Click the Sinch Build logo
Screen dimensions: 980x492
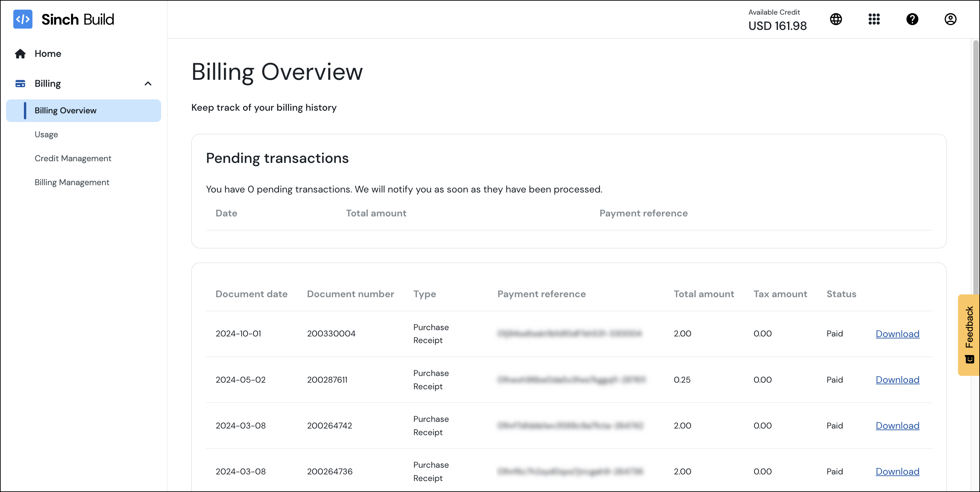pyautogui.click(x=63, y=19)
